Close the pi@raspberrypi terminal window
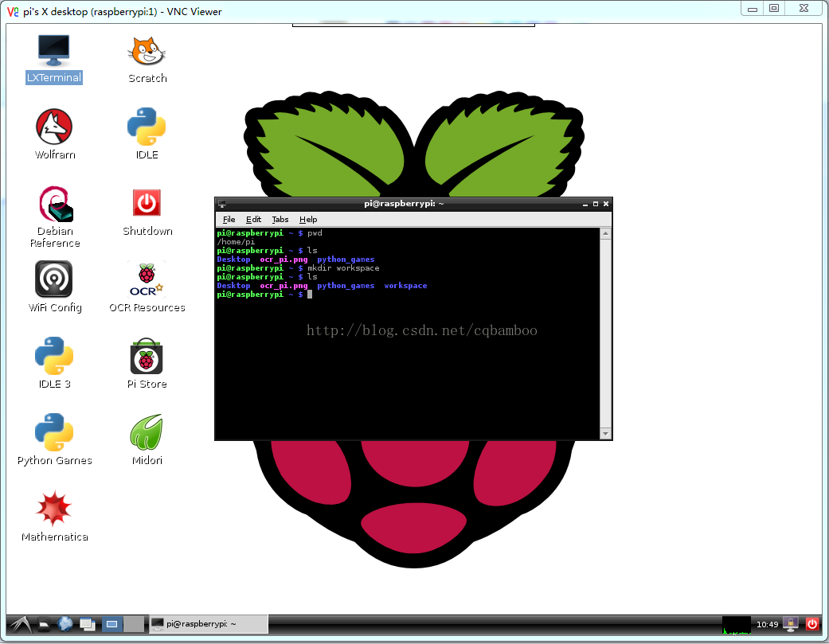The height and width of the screenshot is (644, 829). [606, 204]
